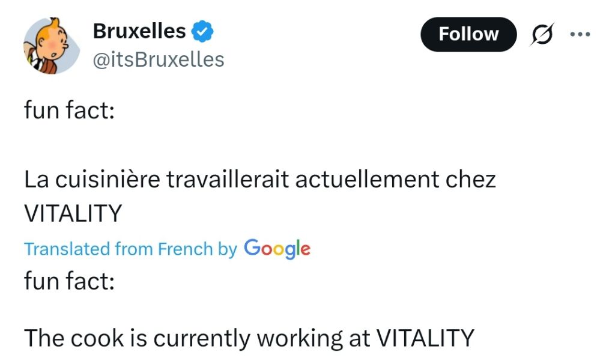The width and height of the screenshot is (615, 364).
Task: Click the word 'currently' in the translation
Action: click(x=202, y=339)
